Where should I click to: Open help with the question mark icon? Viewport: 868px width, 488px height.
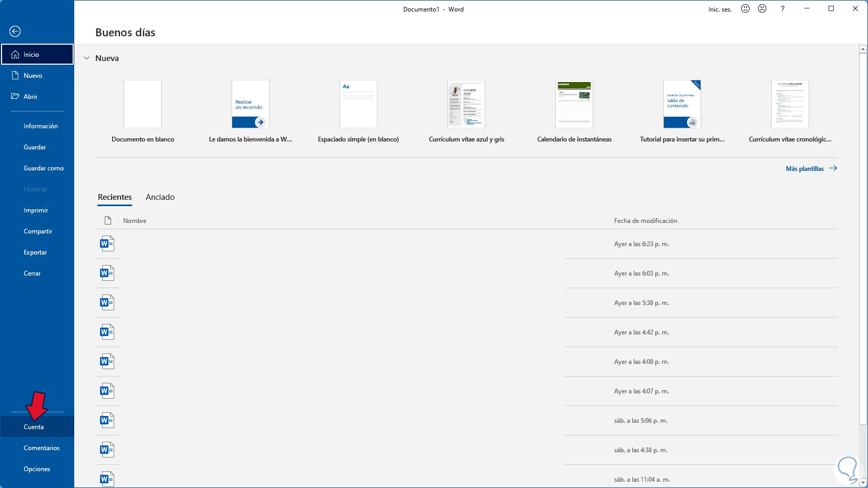coord(783,9)
